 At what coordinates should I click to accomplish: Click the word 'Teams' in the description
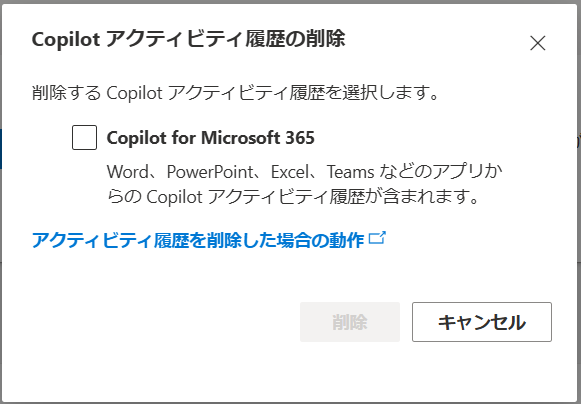tap(351, 172)
